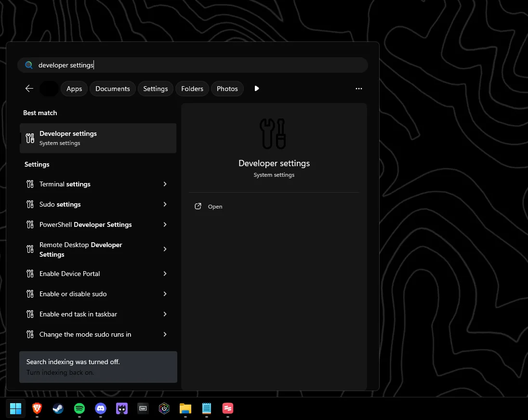Click the search magnifier icon

click(29, 65)
